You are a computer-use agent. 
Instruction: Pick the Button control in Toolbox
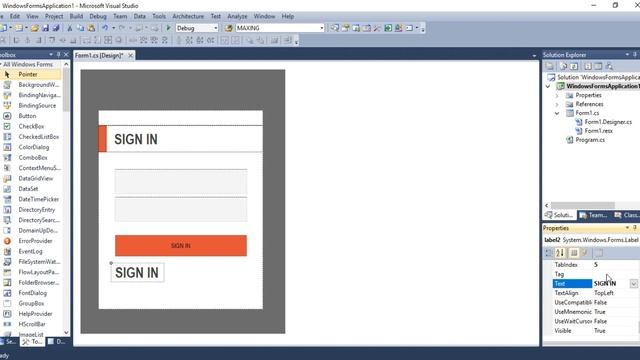tap(27, 116)
